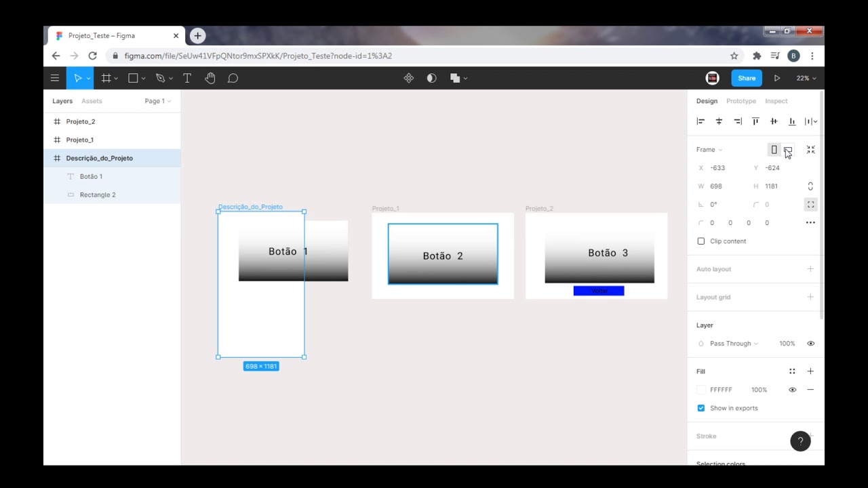Switch to the Prototype tab
The image size is (868, 488).
pyautogui.click(x=741, y=101)
